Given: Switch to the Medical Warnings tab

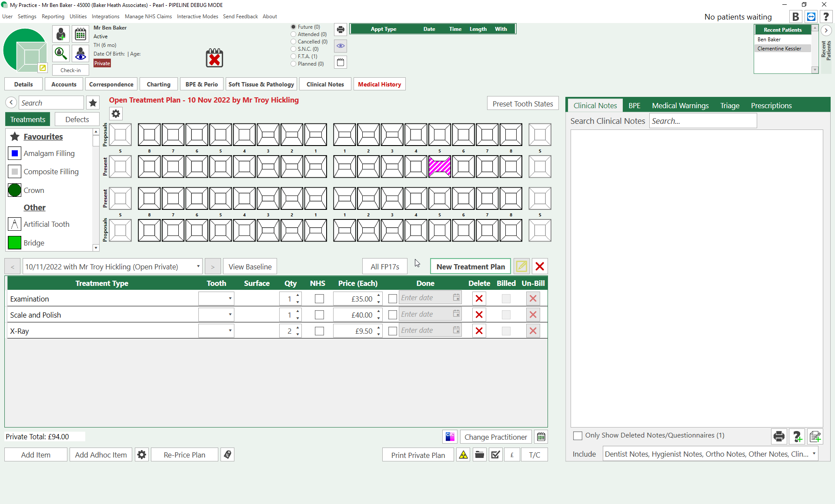Looking at the screenshot, I should click(680, 106).
